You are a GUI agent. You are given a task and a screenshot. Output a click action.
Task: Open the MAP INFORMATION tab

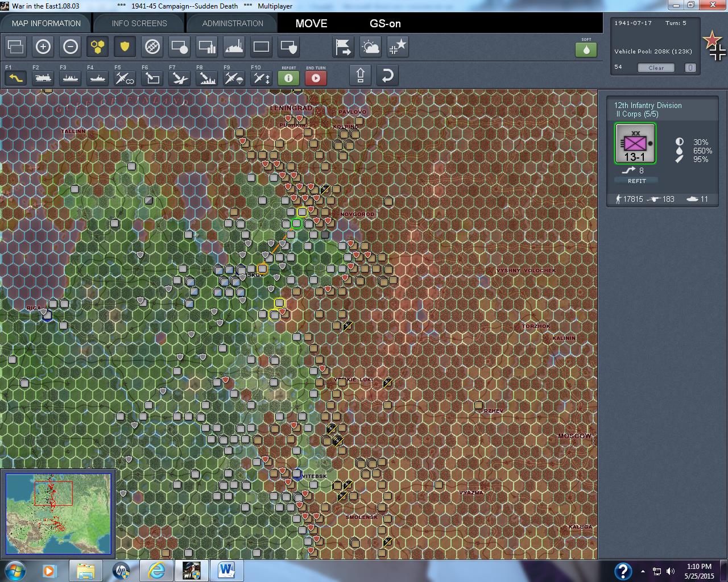point(46,23)
